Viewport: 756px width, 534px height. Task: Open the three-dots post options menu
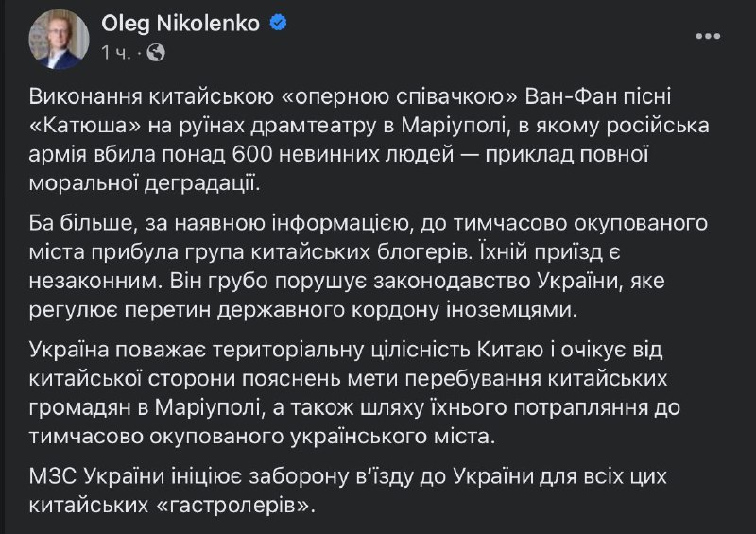[708, 35]
